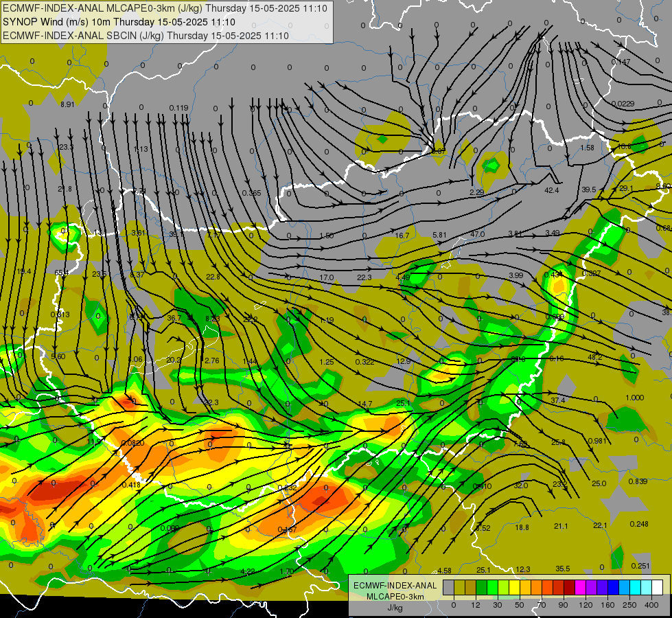Click the '39.5' value on the map
672x618 pixels.
tap(589, 190)
